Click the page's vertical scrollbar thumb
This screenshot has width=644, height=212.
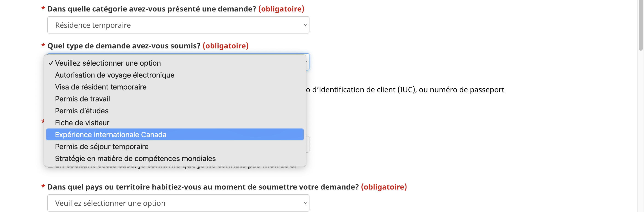[x=640, y=25]
